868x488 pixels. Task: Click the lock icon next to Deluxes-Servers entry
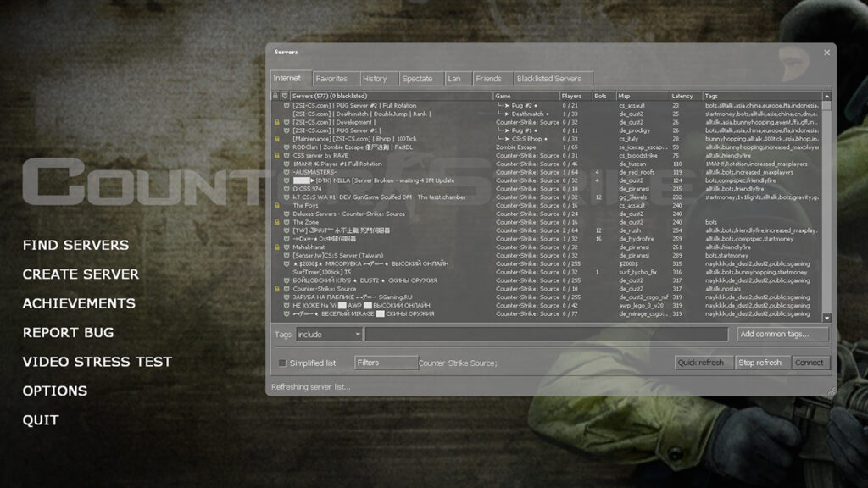point(276,213)
